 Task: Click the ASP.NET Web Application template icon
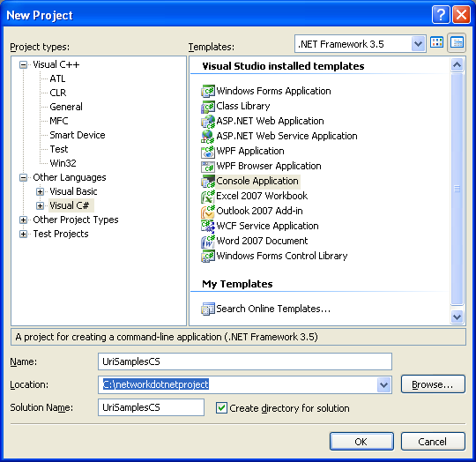click(208, 121)
